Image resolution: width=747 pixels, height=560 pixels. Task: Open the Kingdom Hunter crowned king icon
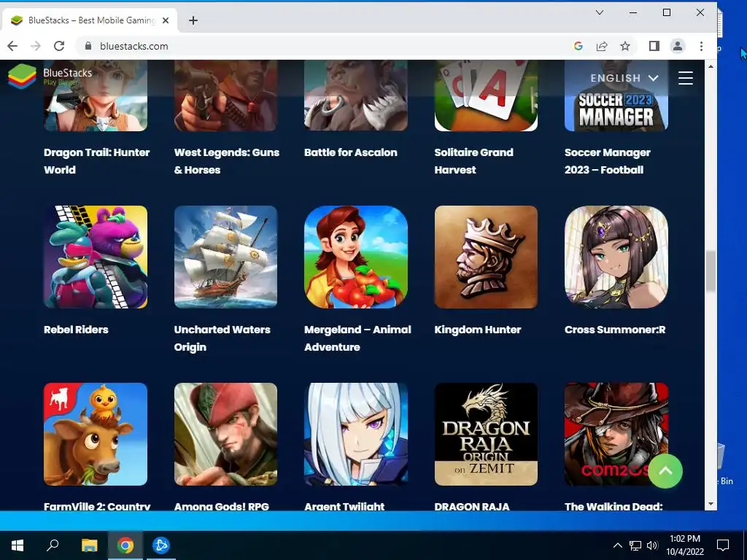(486, 257)
